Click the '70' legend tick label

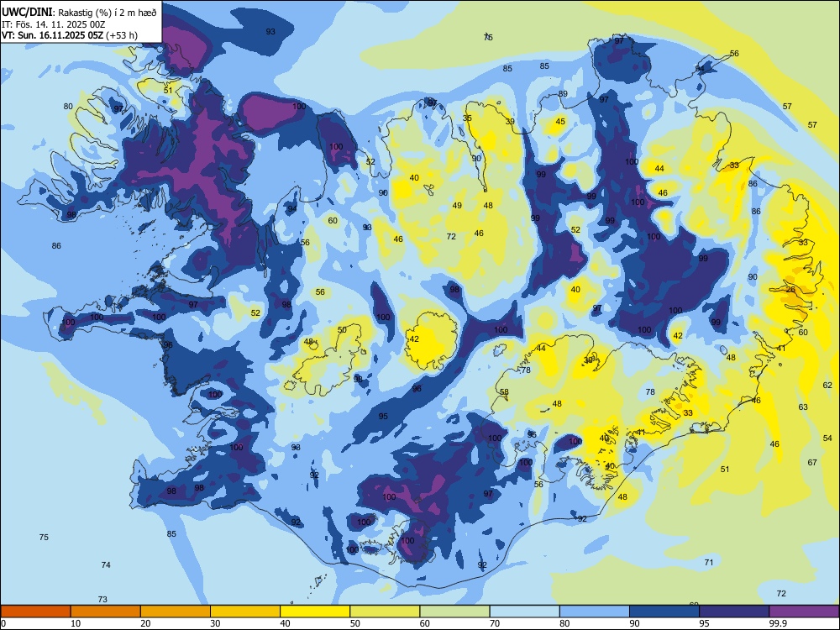[495, 623]
